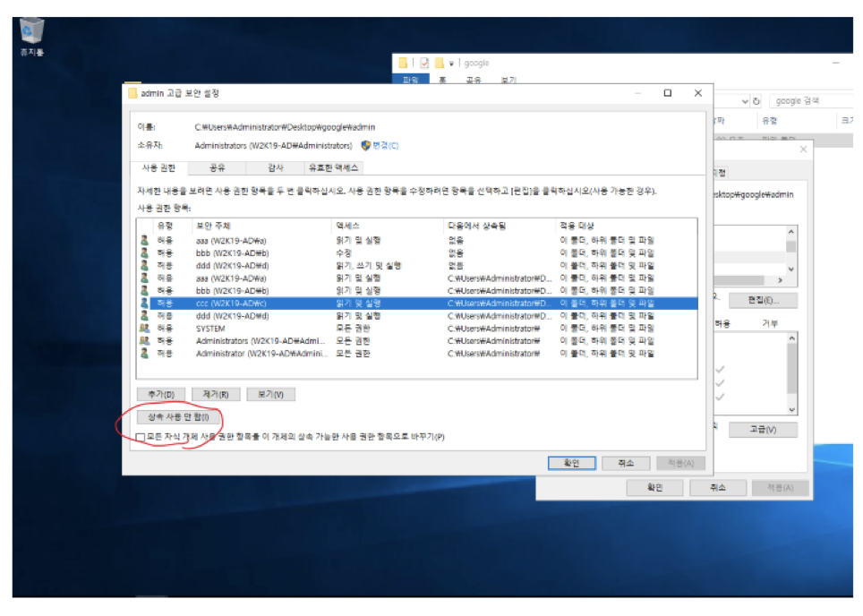Viewport: 863px width, 616px height.
Task: Click the 상속 사용 안 함(I) button
Action: (178, 417)
